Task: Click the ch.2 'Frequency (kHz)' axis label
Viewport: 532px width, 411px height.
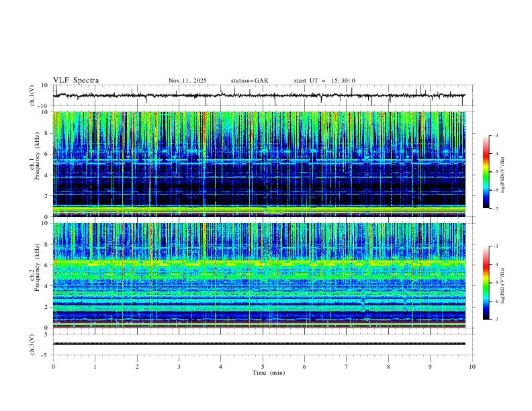Action: (x=37, y=267)
